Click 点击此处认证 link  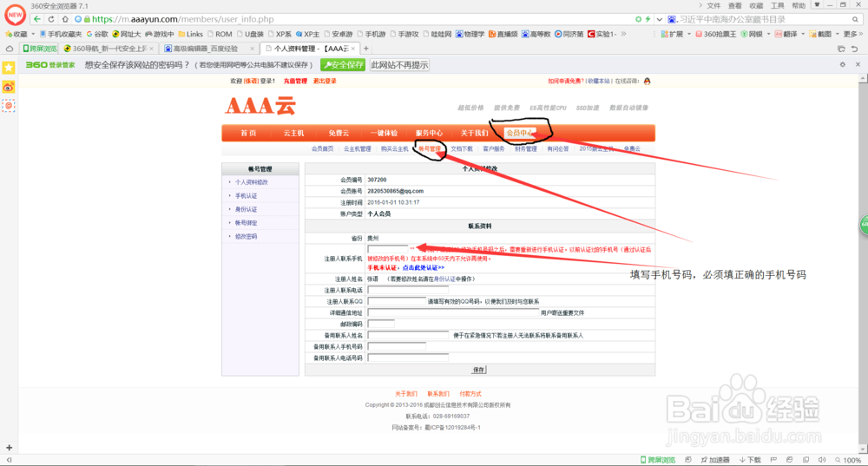click(424, 268)
